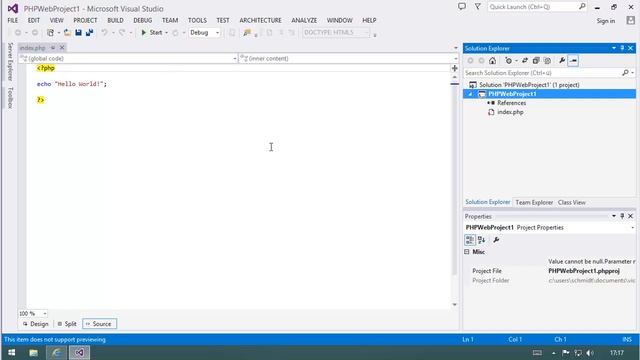Select index.php in Solution Explorer
The height and width of the screenshot is (360, 640).
tap(510, 112)
